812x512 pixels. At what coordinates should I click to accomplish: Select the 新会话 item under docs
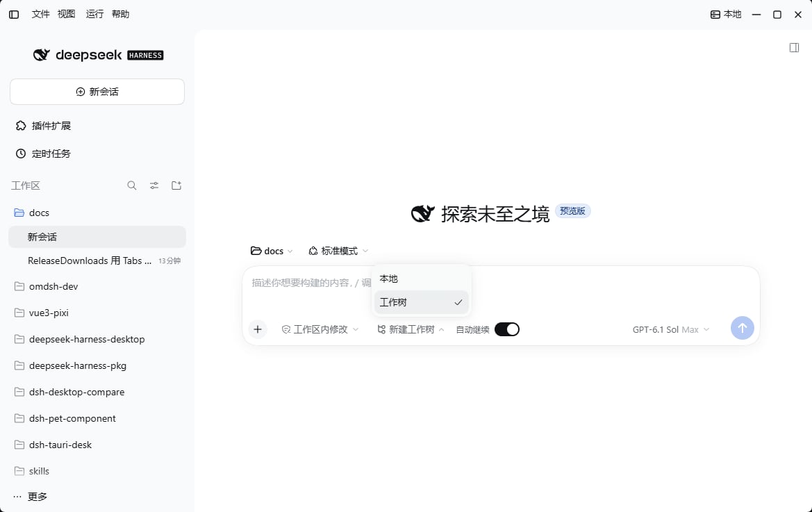pyautogui.click(x=97, y=237)
